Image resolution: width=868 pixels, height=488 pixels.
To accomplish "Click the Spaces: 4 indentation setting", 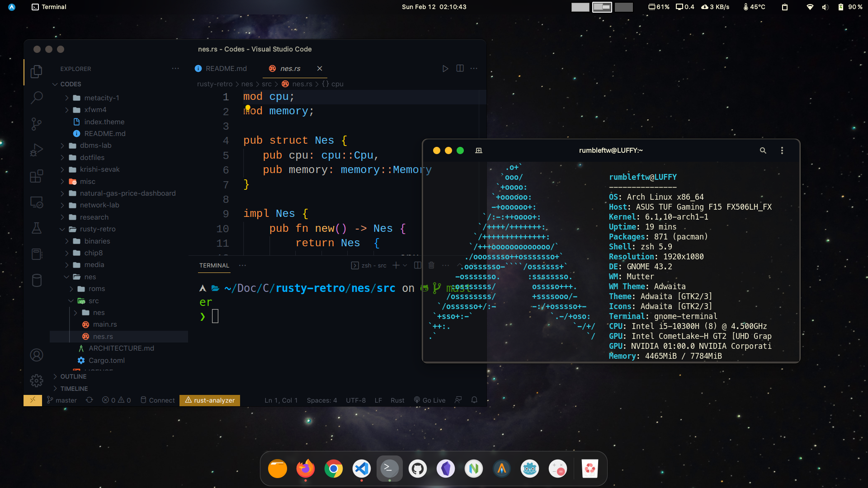I will (x=322, y=400).
